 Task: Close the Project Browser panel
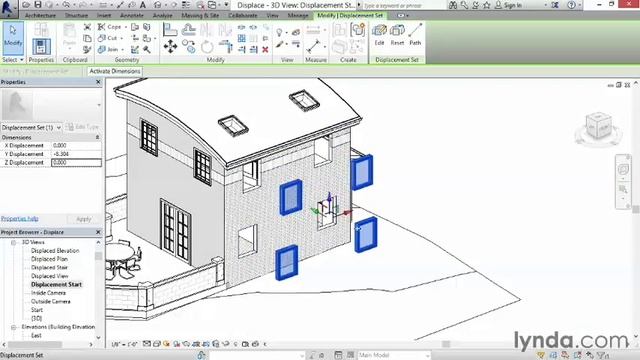click(98, 232)
